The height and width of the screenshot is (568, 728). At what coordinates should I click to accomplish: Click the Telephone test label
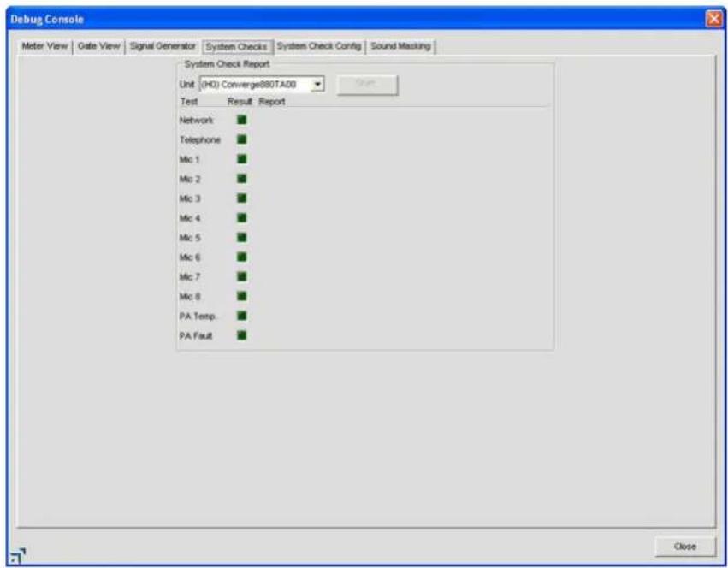pyautogui.click(x=200, y=139)
